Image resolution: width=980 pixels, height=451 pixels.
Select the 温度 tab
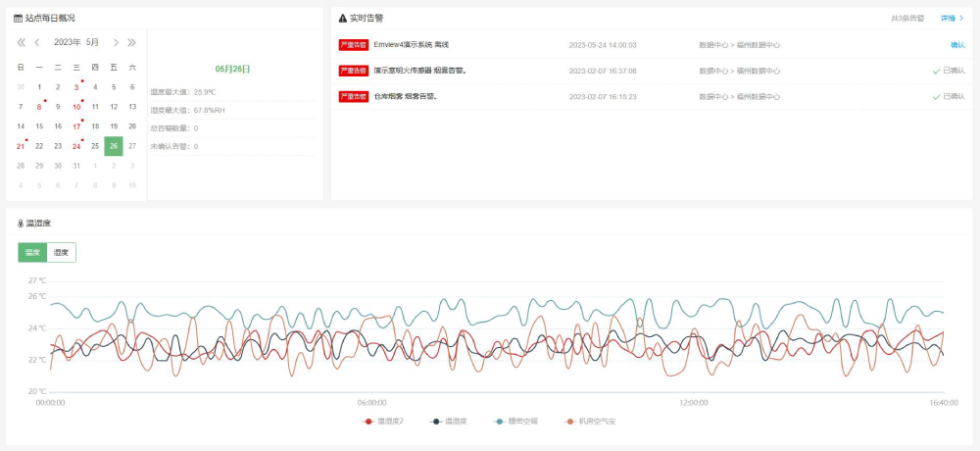coord(33,252)
